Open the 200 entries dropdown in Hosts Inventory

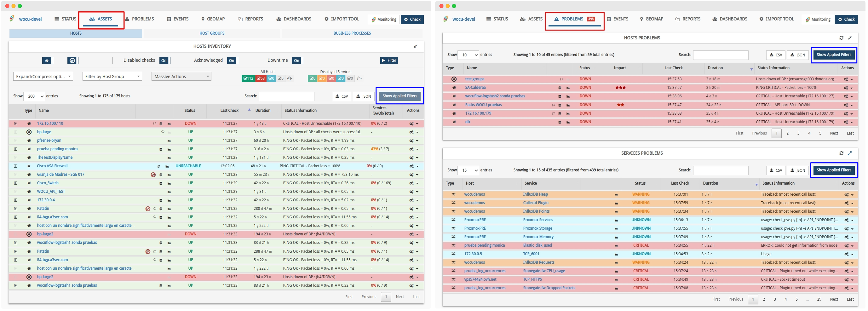(35, 96)
